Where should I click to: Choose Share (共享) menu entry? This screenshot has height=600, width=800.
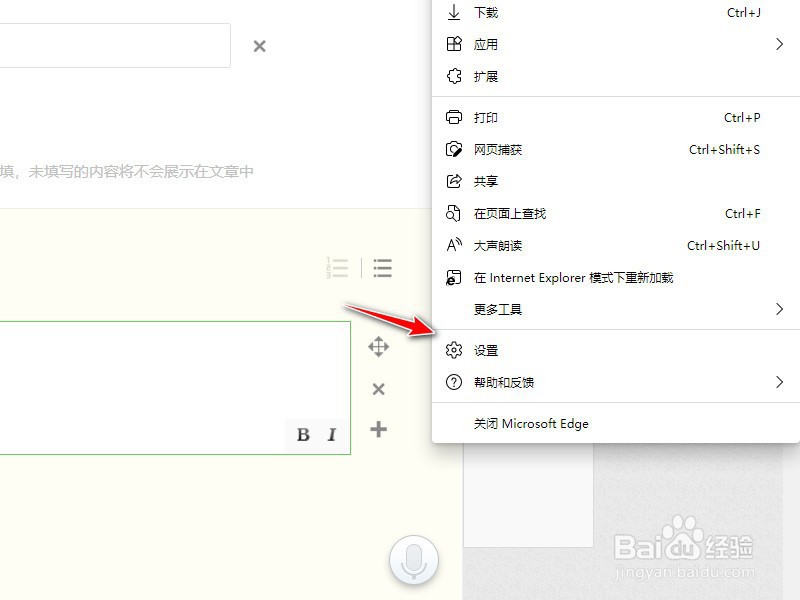[615, 182]
